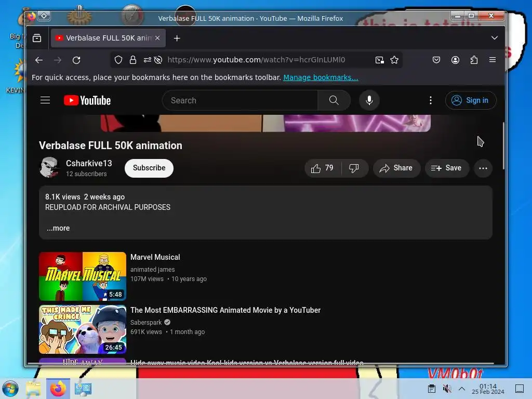Click the Share button
Viewport: 532px width, 399px height.
click(x=396, y=168)
